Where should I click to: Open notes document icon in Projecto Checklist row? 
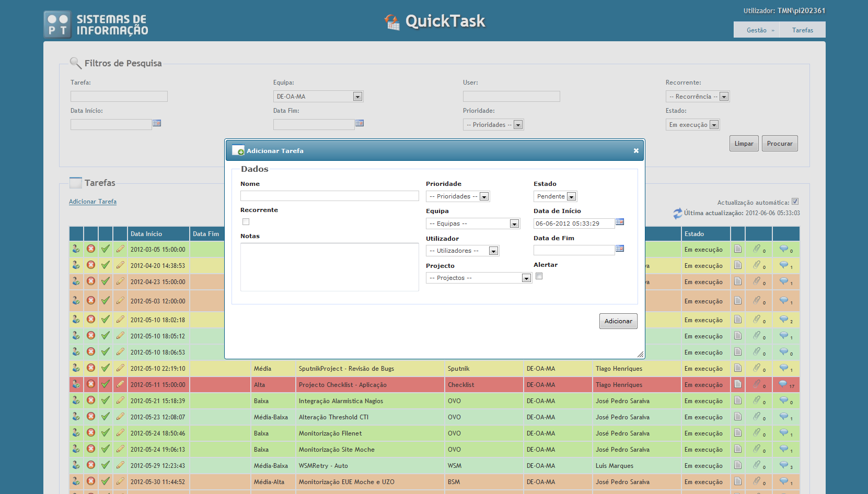[x=738, y=384]
